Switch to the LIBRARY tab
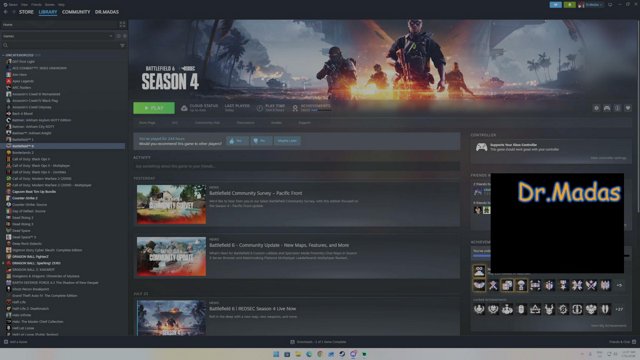 pos(48,12)
